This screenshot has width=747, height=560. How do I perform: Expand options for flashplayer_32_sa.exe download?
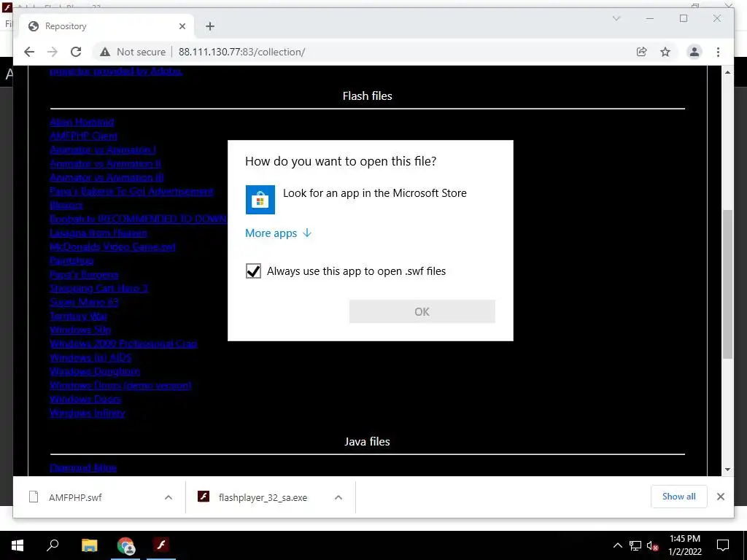tap(338, 497)
